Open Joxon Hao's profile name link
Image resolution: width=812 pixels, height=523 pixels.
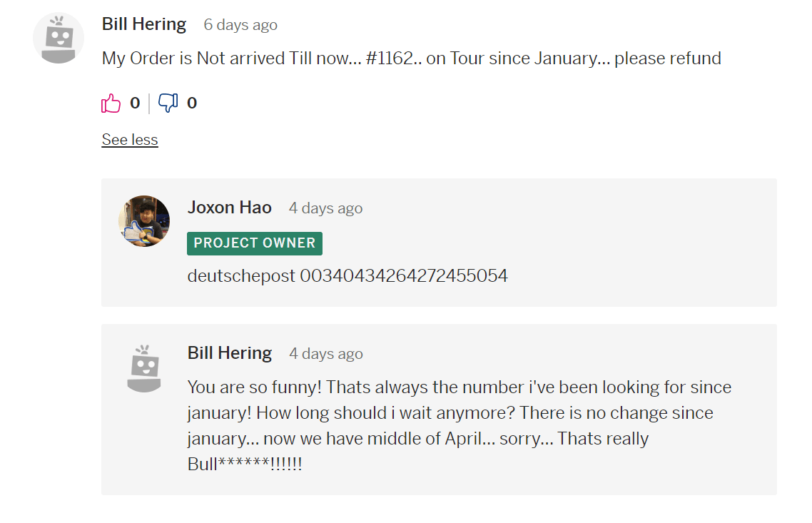coord(230,207)
